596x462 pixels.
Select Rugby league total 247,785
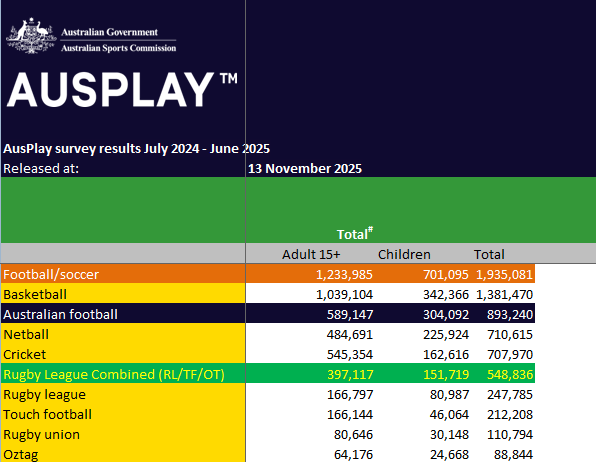pyautogui.click(x=510, y=394)
